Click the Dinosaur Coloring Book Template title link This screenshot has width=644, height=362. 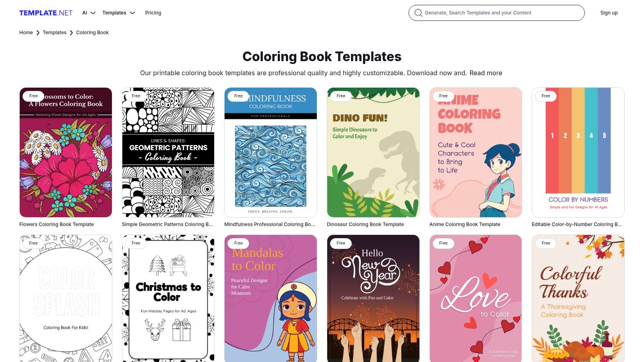pos(365,224)
